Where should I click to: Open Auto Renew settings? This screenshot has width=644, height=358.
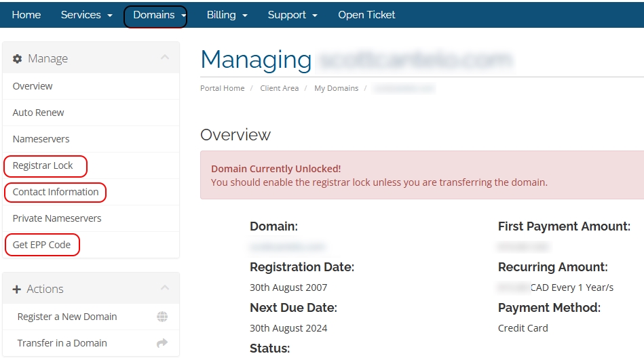pyautogui.click(x=39, y=113)
